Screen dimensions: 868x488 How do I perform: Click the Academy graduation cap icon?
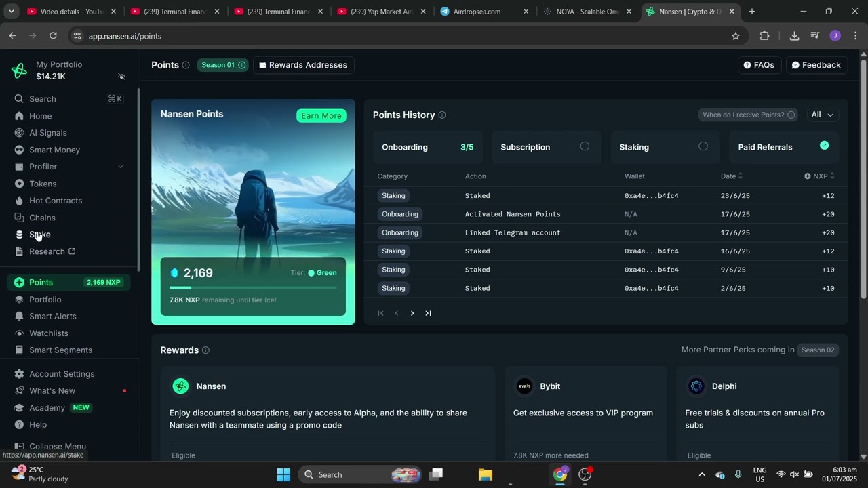19,408
